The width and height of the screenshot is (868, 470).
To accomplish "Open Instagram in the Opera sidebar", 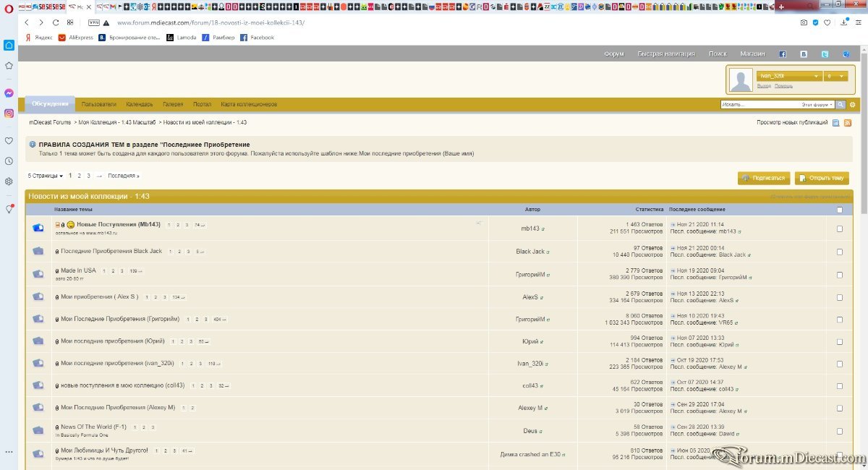I will coord(9,114).
